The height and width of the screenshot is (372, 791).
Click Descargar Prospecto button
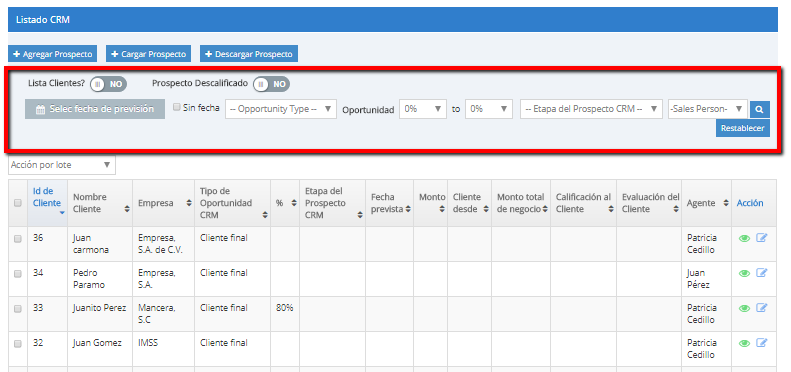pyautogui.click(x=249, y=54)
